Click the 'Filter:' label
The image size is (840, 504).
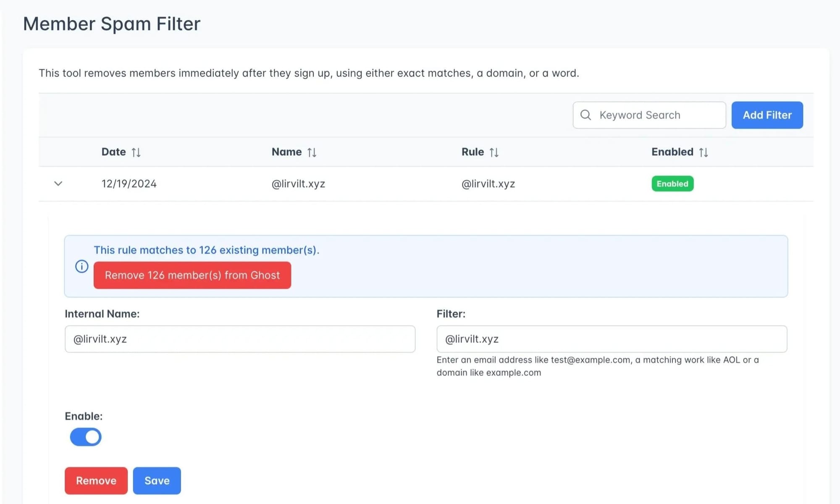tap(451, 314)
